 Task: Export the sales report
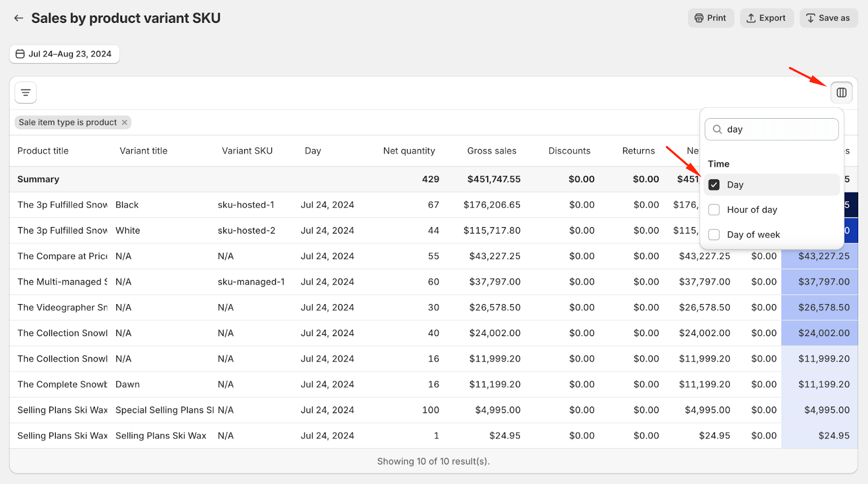[766, 18]
